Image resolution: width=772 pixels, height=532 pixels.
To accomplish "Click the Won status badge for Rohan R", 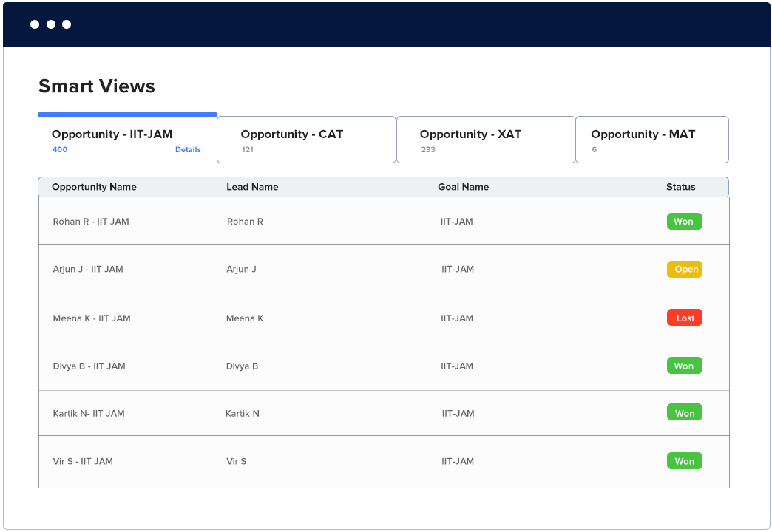I will point(684,222).
